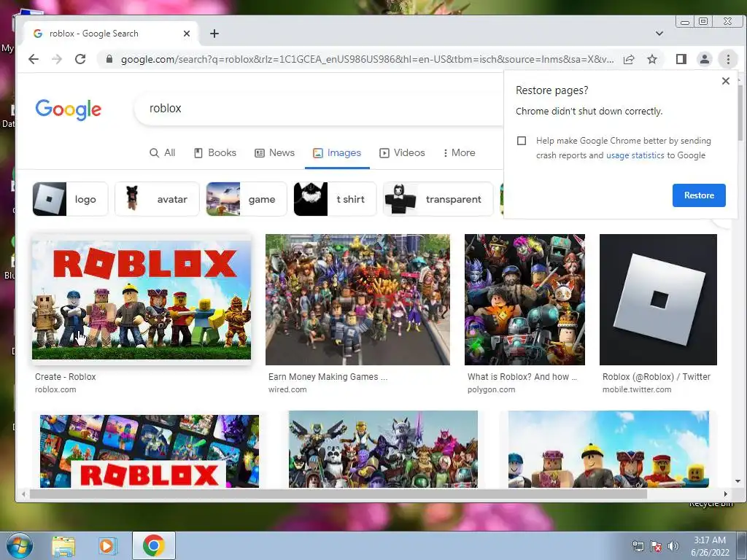Click the horizontal scrollbar right arrow
747x560 pixels.
point(726,494)
